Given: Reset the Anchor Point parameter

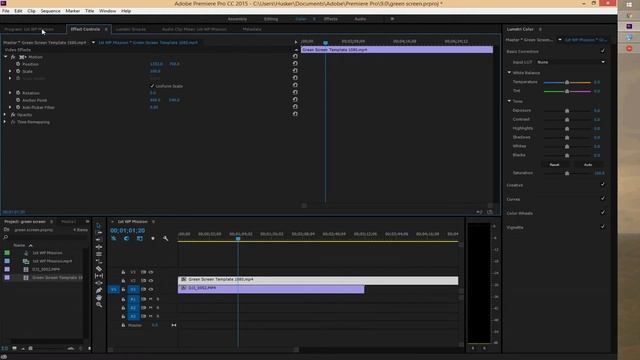Looking at the screenshot, I should pyautogui.click(x=295, y=100).
